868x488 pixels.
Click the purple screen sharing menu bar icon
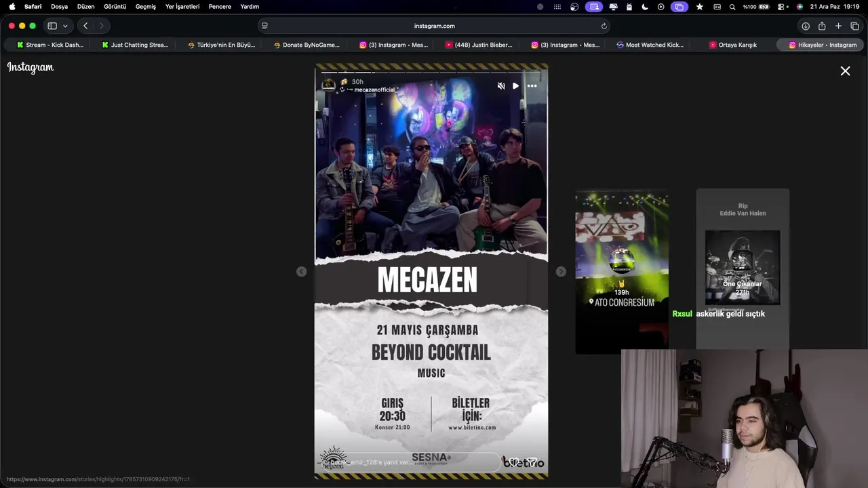click(x=595, y=7)
